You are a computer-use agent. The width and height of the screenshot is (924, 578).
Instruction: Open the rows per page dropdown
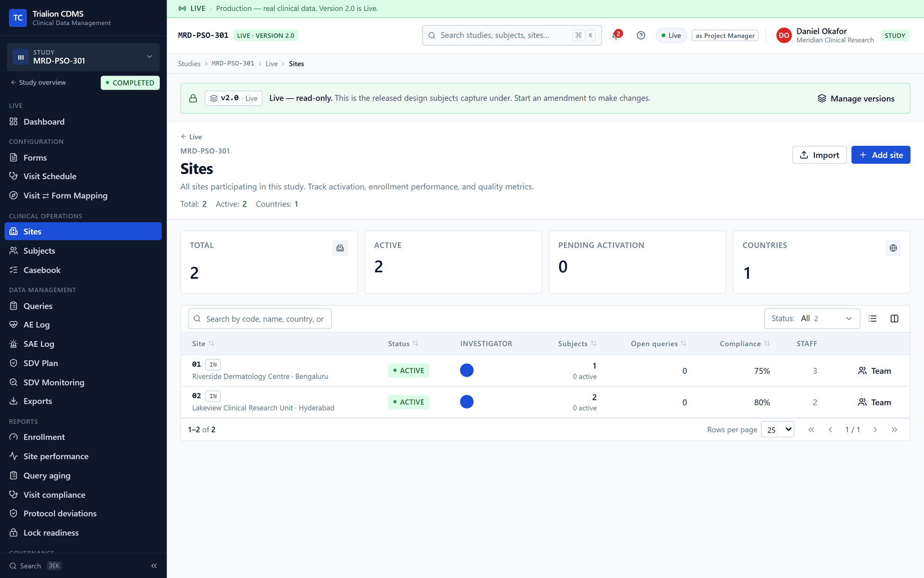tap(777, 430)
